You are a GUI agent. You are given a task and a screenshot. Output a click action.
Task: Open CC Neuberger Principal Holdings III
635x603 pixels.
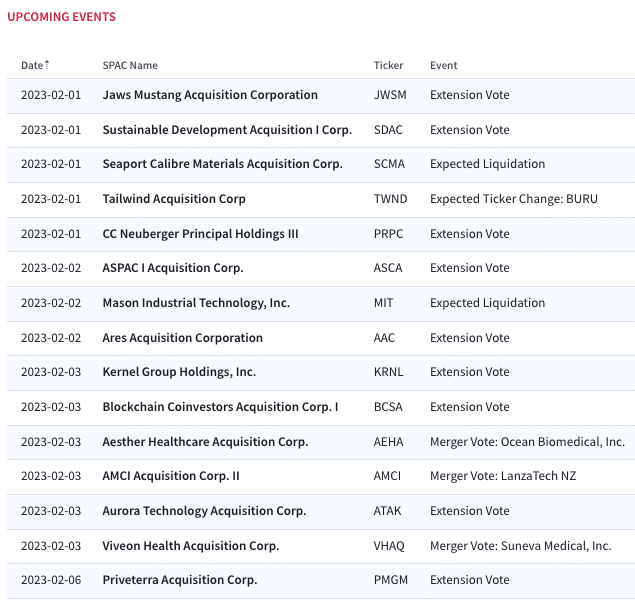pyautogui.click(x=200, y=234)
